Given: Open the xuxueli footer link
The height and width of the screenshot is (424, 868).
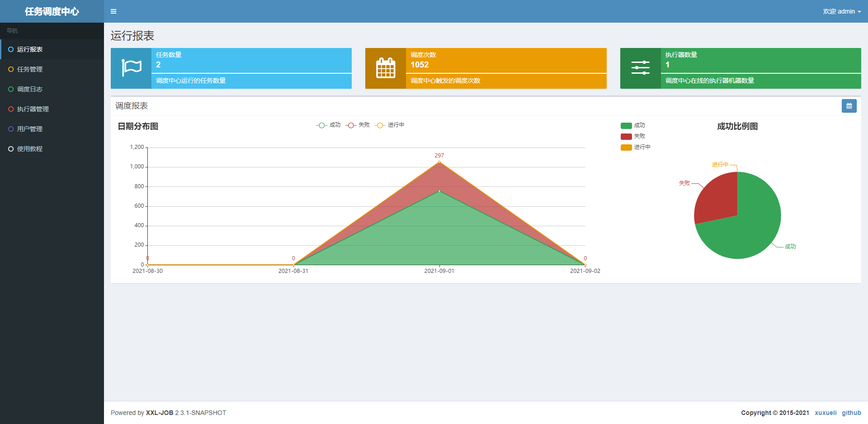Looking at the screenshot, I should point(826,413).
